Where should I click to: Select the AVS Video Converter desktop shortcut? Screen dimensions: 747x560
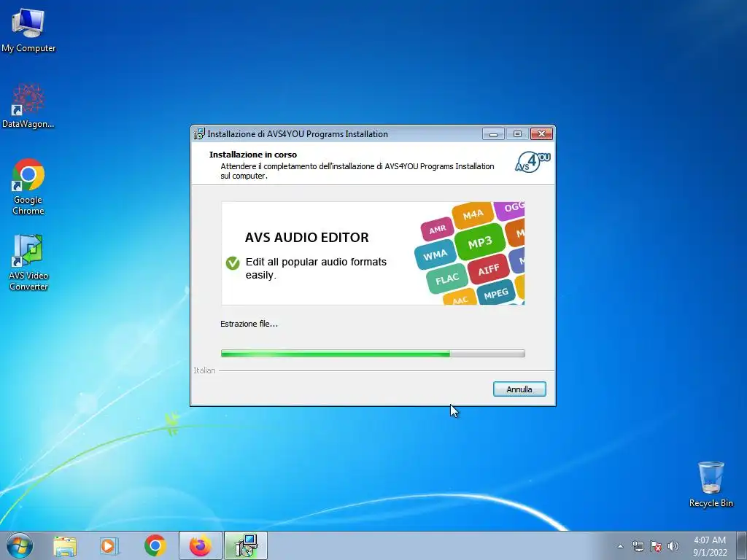[x=28, y=262]
